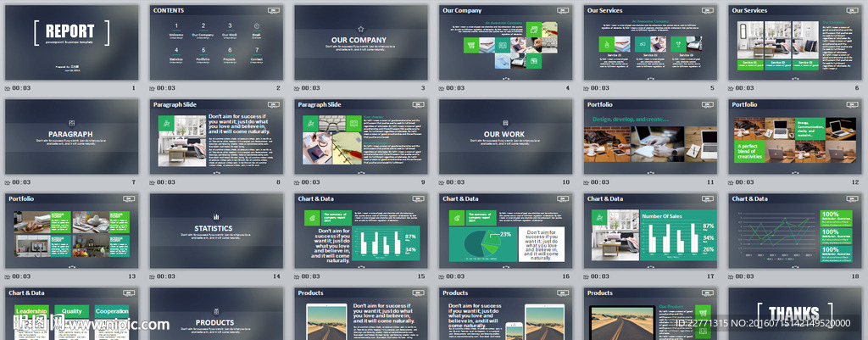Screen dimensions: 868x340
Task: Click the transition star icon under slide 16
Action: click(x=441, y=276)
